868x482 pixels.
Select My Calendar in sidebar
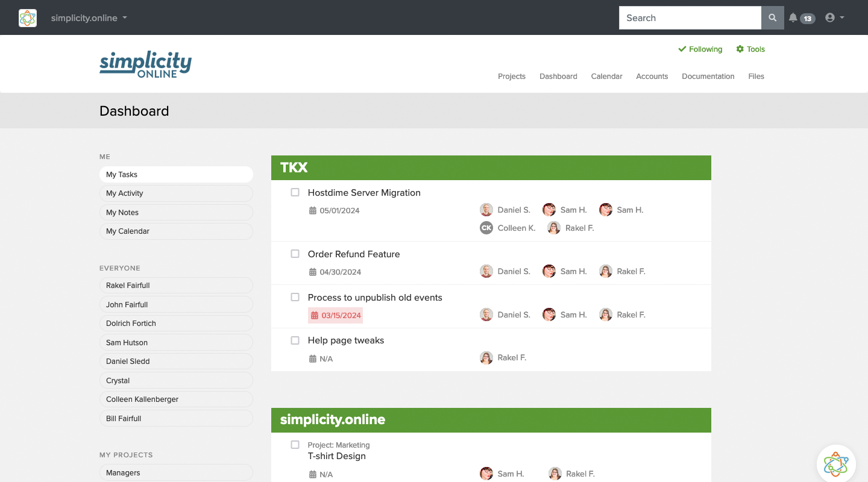click(176, 231)
